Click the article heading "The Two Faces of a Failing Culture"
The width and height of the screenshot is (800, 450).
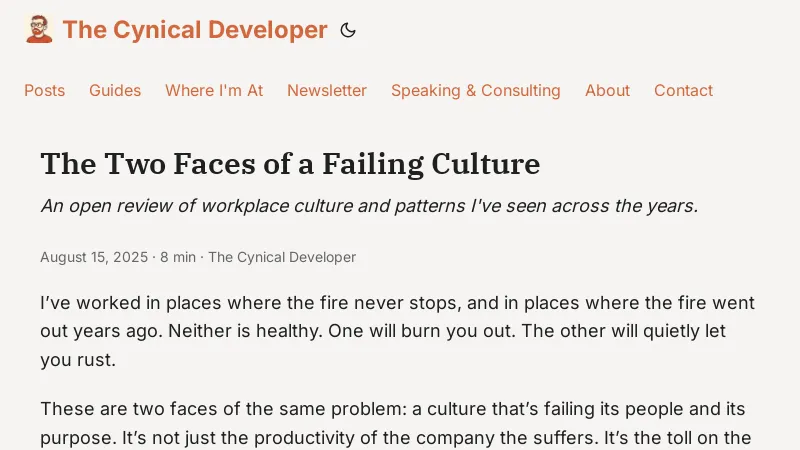(x=290, y=163)
